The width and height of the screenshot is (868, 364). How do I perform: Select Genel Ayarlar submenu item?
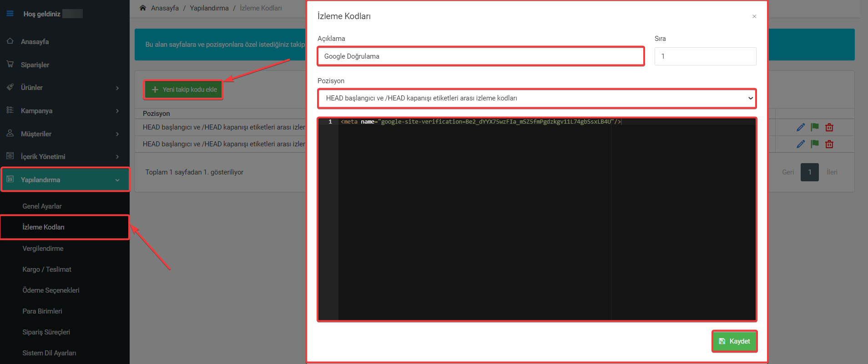42,206
